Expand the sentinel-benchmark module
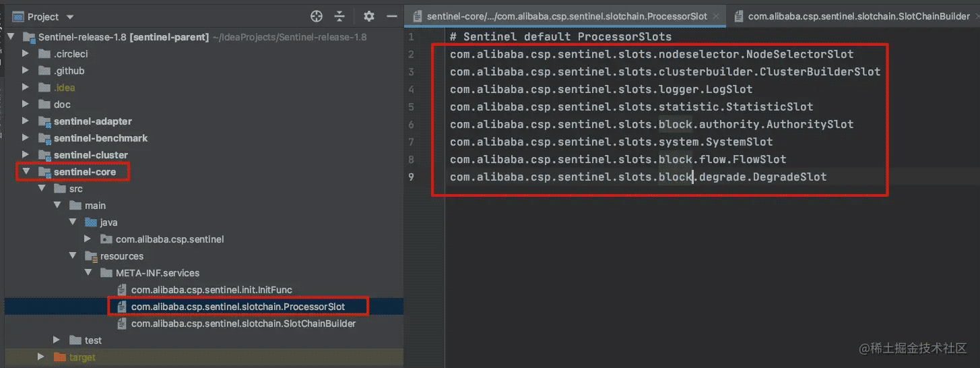 point(26,138)
